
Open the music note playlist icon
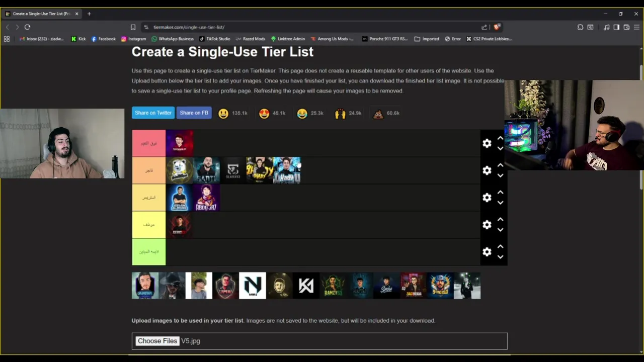606,27
